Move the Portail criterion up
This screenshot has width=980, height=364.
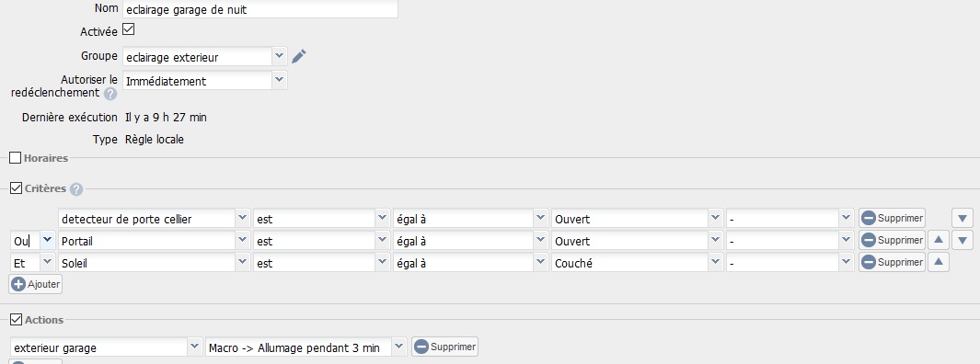pyautogui.click(x=938, y=241)
